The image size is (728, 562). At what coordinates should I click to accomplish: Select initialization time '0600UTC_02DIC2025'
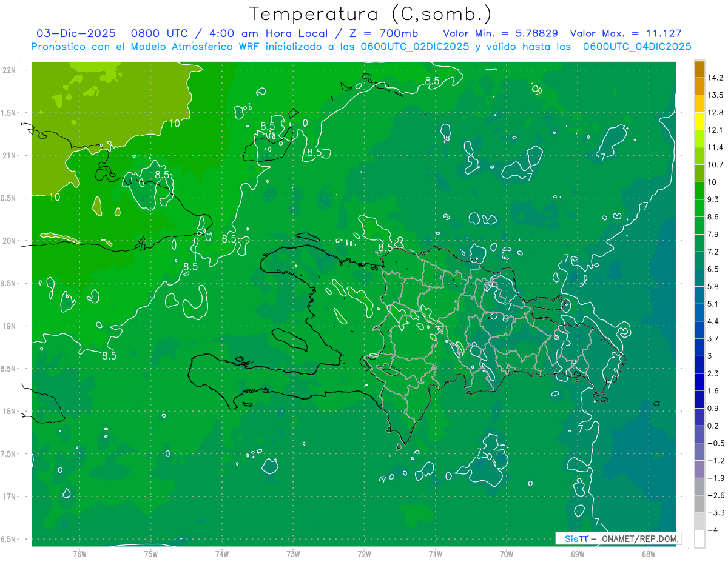[x=414, y=47]
